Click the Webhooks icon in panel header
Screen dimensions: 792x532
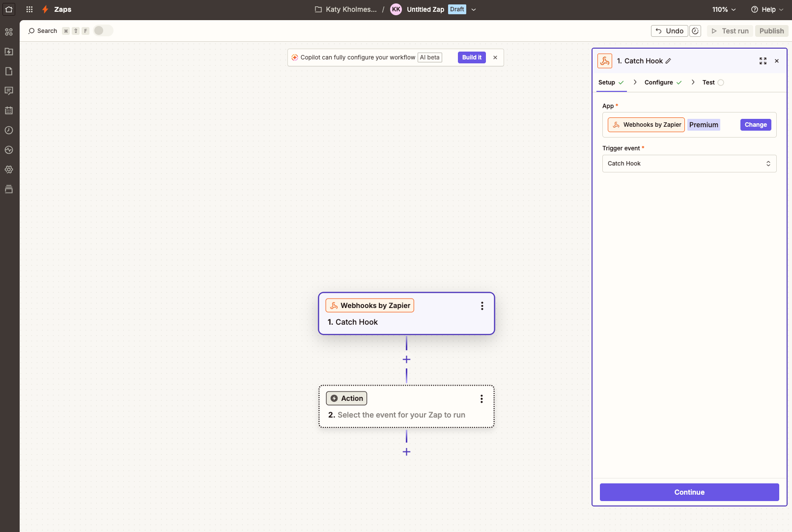(x=605, y=61)
